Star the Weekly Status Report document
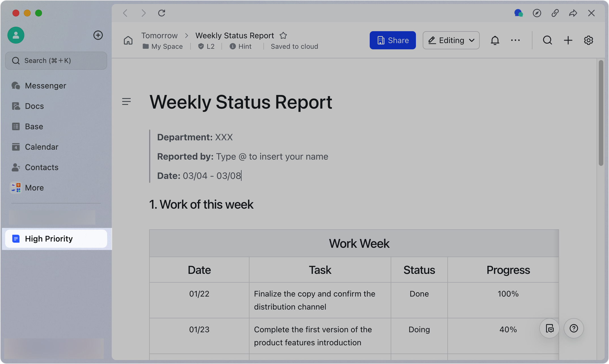The image size is (609, 364). 283,36
